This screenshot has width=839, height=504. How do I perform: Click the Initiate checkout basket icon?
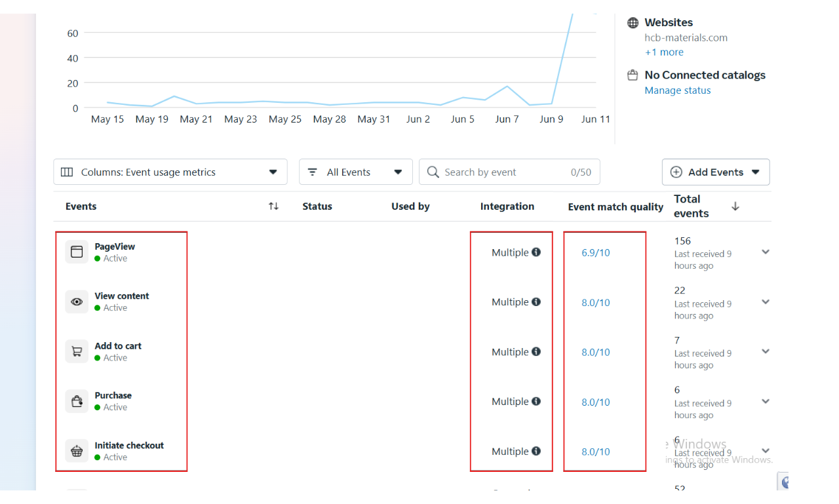click(77, 451)
